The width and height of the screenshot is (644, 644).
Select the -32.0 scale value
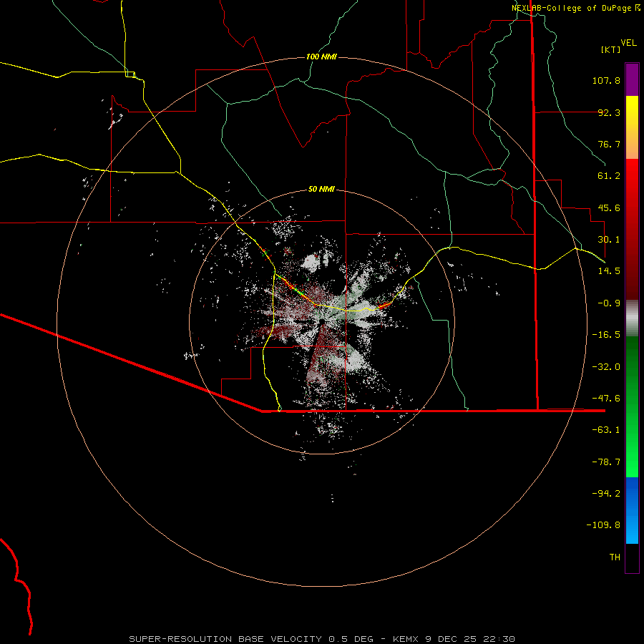pyautogui.click(x=606, y=367)
